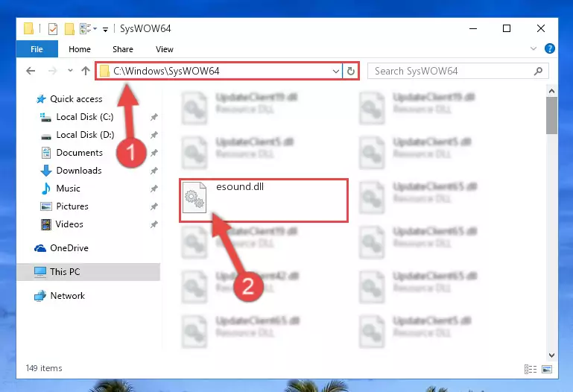573x392 pixels.
Task: Click the esound.dll gear file icon
Action: 194,197
